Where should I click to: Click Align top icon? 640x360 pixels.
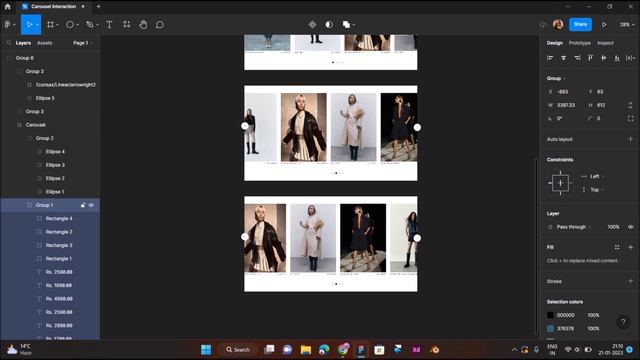pos(590,58)
